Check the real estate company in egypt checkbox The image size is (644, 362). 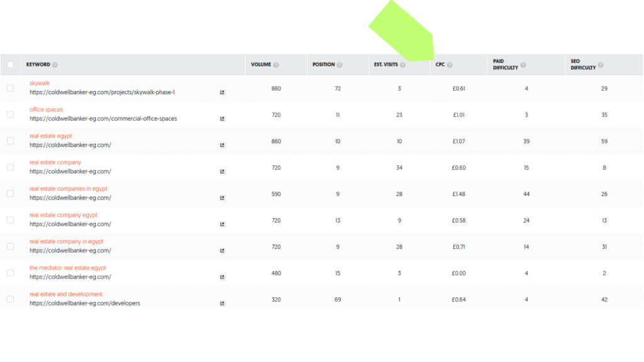pos(10,246)
